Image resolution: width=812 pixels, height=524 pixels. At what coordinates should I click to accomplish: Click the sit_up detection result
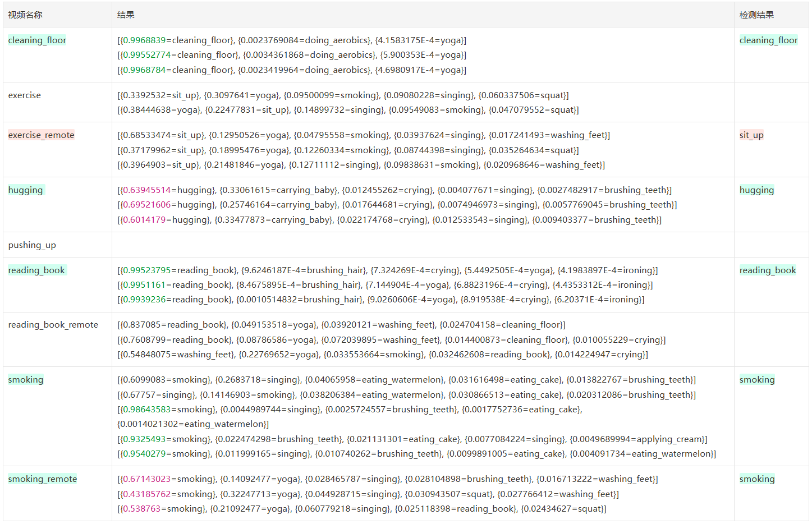(x=751, y=135)
